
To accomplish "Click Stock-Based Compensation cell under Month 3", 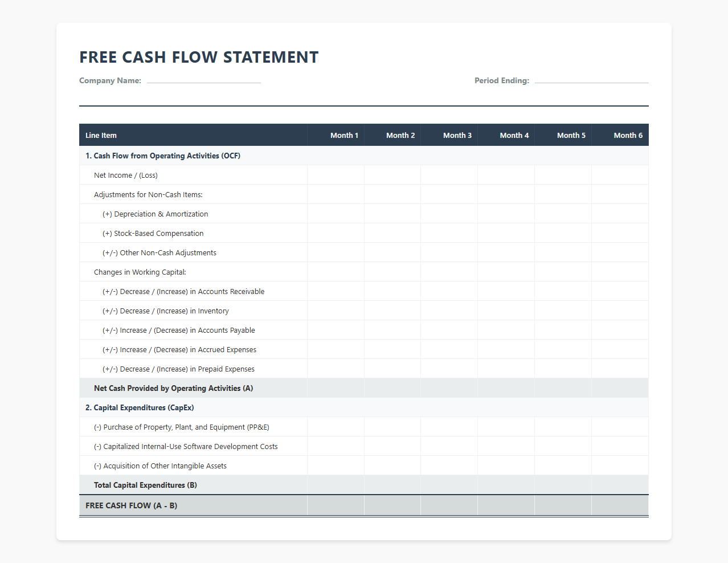I will coord(449,233).
